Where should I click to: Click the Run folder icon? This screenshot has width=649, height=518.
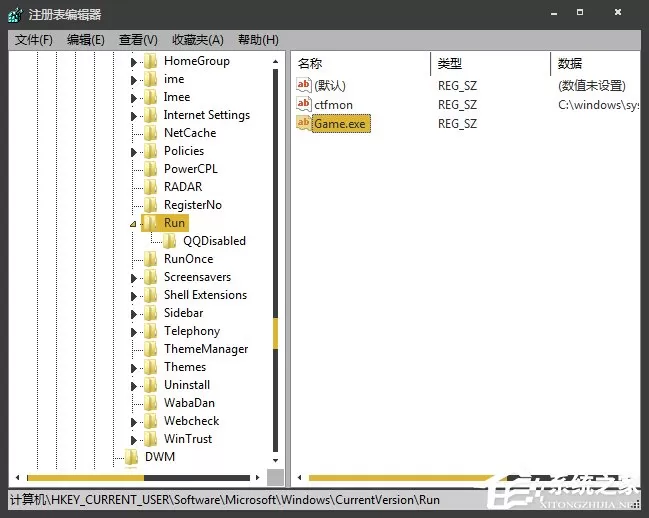151,223
